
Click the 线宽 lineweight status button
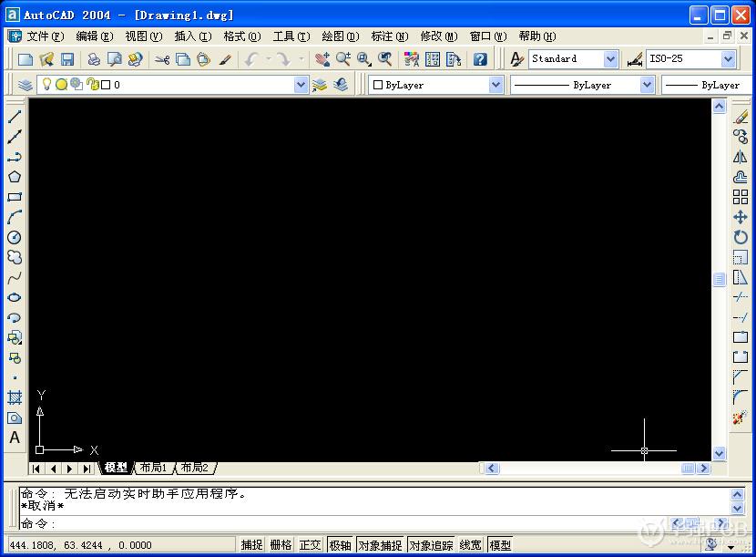470,545
